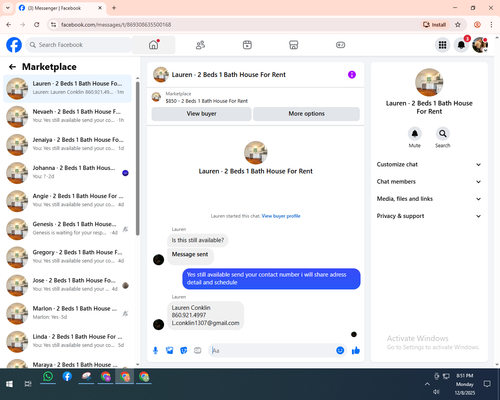The width and height of the screenshot is (500, 400).
Task: Open the Marketplace tab in top navigation
Action: (294, 45)
